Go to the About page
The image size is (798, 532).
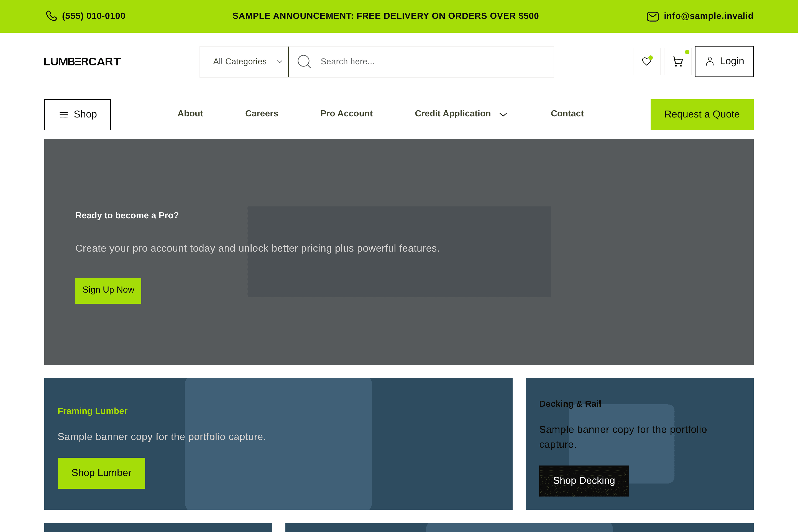pyautogui.click(x=190, y=113)
